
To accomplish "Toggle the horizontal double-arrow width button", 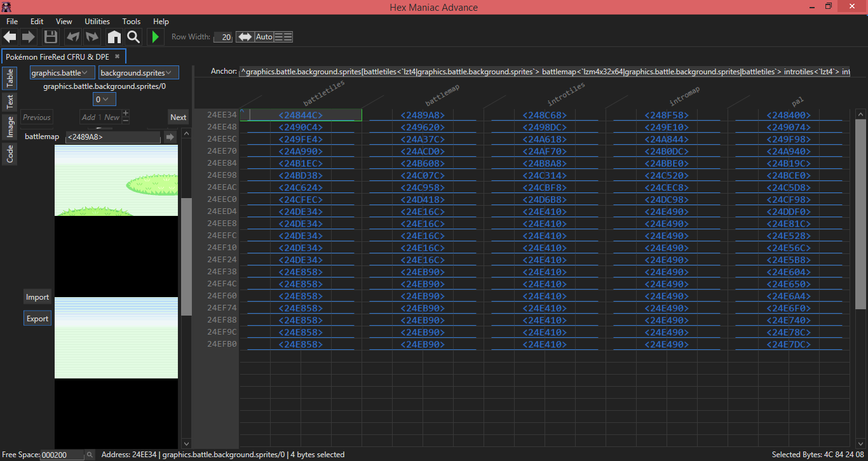I will [x=245, y=37].
